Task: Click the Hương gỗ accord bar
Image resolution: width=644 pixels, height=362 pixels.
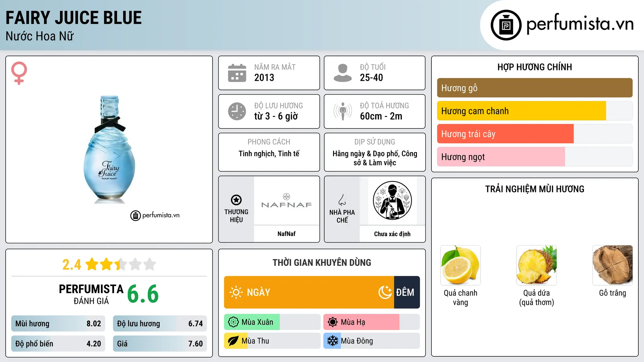Action: coord(535,88)
